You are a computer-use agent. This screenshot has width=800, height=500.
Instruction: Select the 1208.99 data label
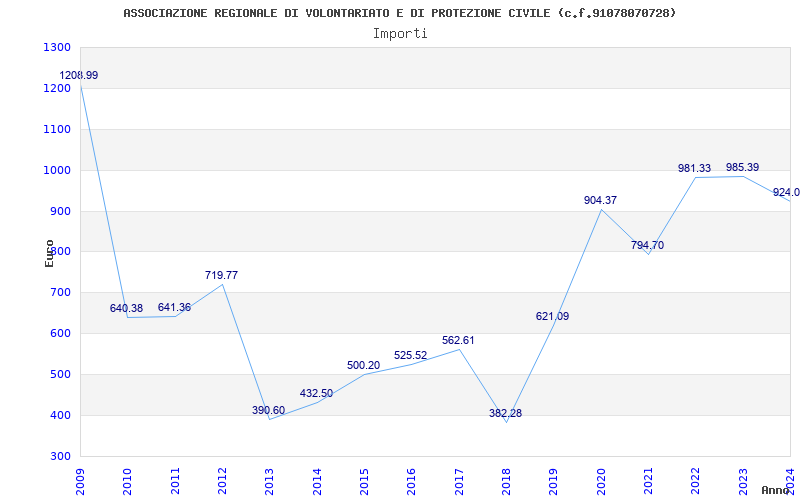point(79,76)
